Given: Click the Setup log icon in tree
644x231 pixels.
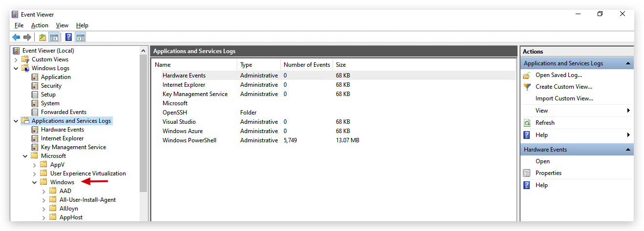Looking at the screenshot, I should tap(35, 95).
